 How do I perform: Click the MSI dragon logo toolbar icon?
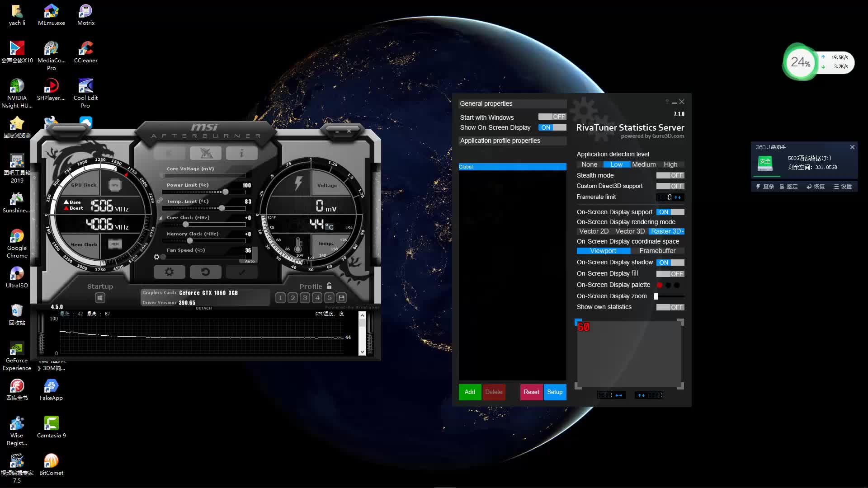coord(206,153)
